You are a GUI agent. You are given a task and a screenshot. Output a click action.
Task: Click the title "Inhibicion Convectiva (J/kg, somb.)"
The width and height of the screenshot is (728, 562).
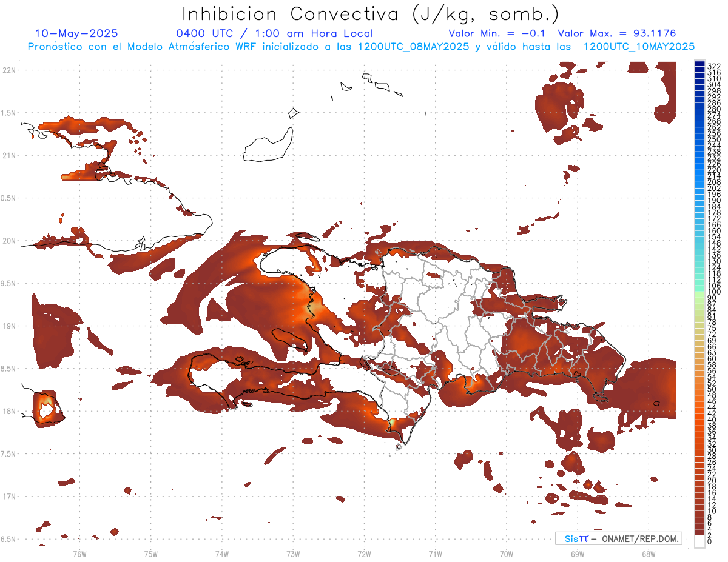point(370,15)
